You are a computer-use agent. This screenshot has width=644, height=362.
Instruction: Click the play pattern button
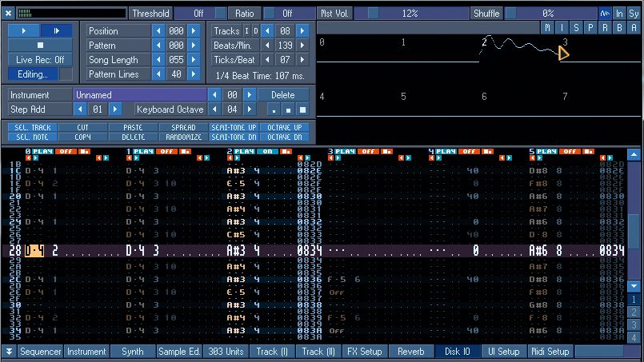point(56,30)
